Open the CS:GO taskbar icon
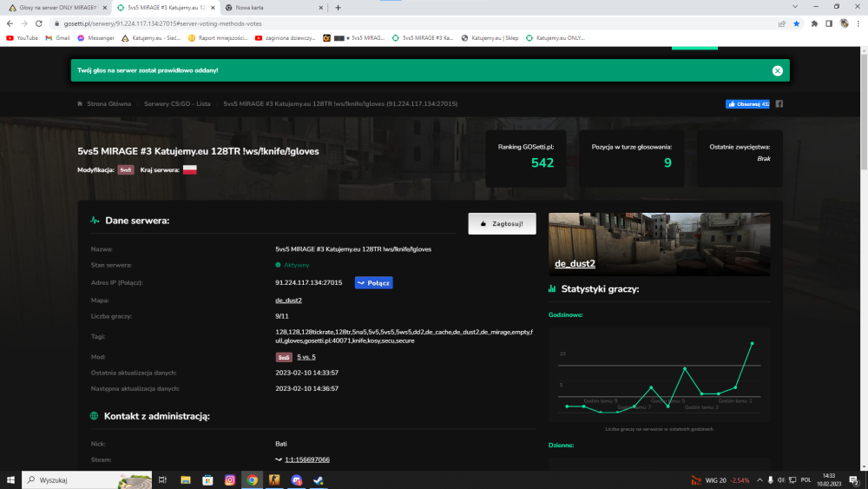Viewport: 868px width, 489px height. 274,479
